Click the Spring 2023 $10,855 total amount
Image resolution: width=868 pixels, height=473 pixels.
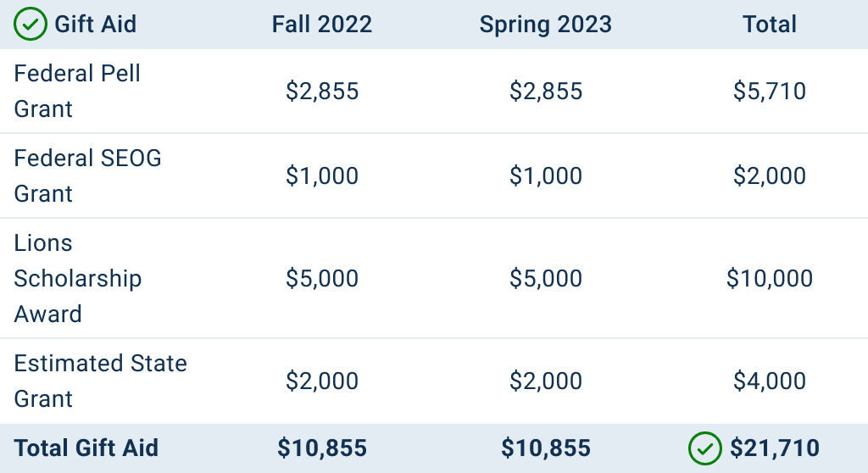546,448
